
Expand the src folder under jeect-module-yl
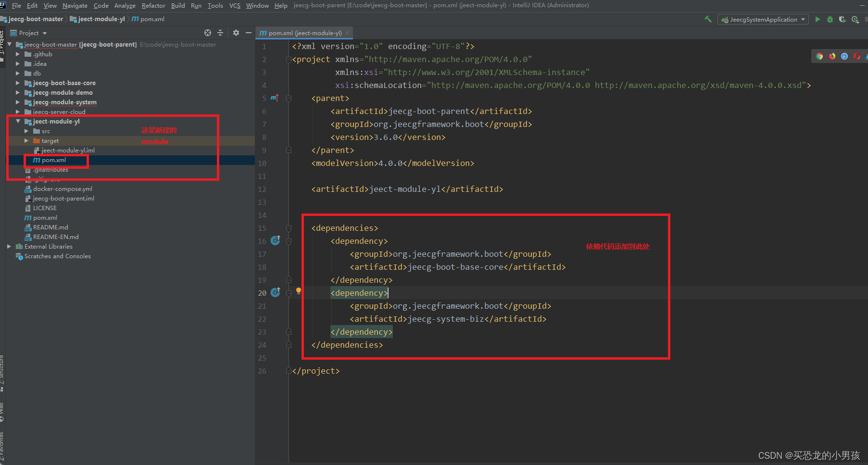26,131
